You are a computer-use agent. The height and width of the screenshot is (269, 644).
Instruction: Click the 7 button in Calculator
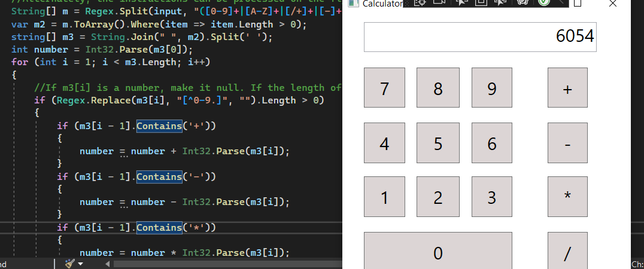384,88
